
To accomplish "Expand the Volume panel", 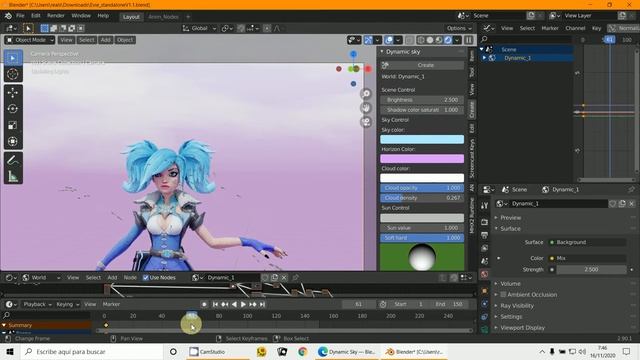I will [x=510, y=283].
